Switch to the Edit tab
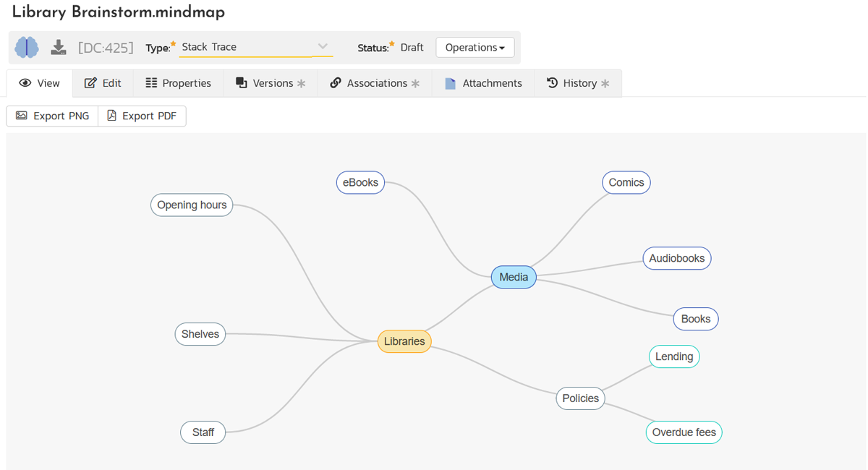The height and width of the screenshot is (470, 868). coord(103,83)
